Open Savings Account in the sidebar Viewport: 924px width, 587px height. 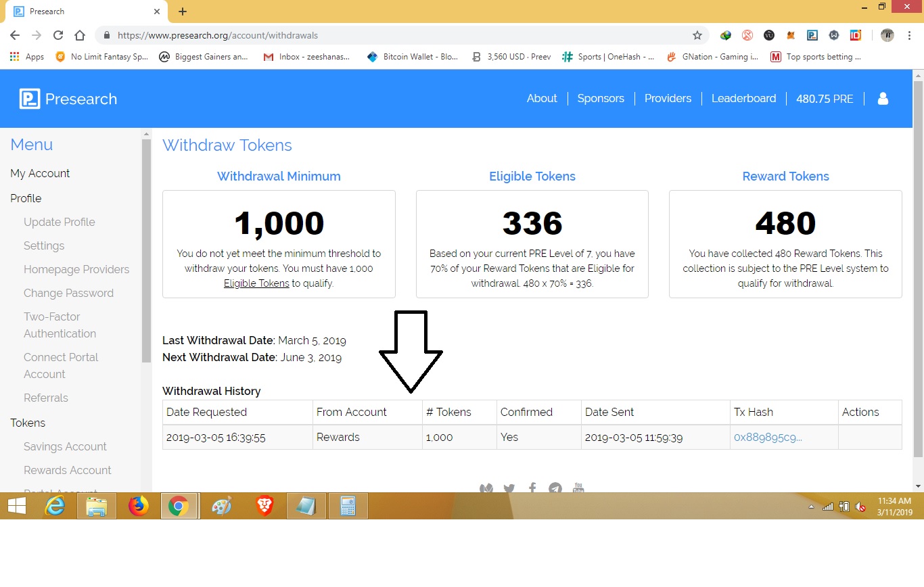pos(65,446)
